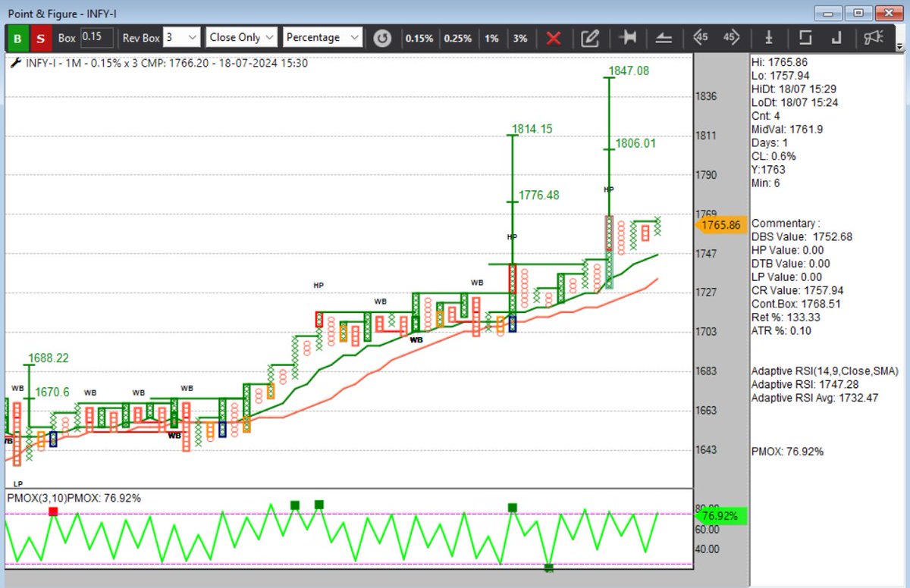Click the right 45 degree trendline icon

(731, 38)
